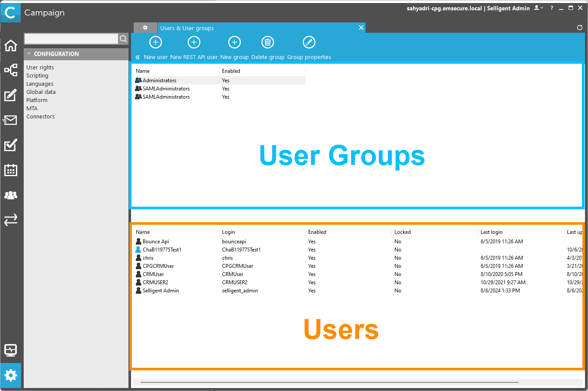Image resolution: width=588 pixels, height=391 pixels.
Task: Collapse toolbar with double chevron
Action: (x=138, y=57)
